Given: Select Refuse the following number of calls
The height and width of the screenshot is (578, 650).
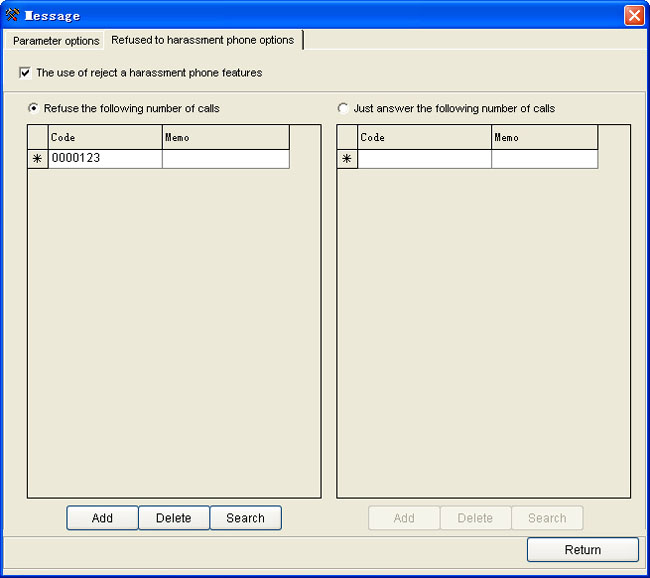Looking at the screenshot, I should (34, 108).
